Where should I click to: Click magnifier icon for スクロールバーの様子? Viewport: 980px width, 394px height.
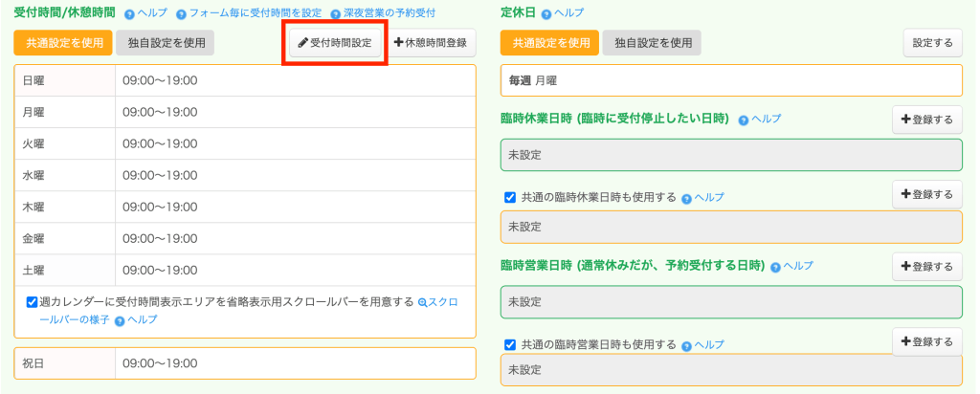click(x=422, y=302)
